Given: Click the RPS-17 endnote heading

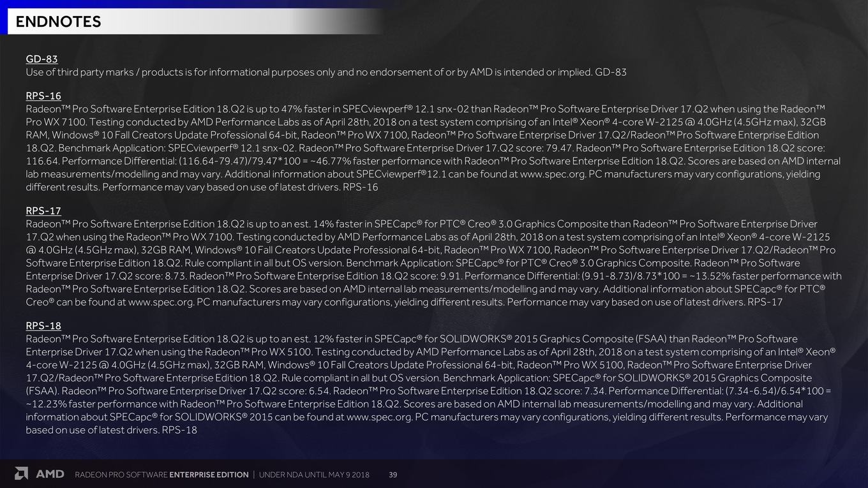Looking at the screenshot, I should [43, 211].
